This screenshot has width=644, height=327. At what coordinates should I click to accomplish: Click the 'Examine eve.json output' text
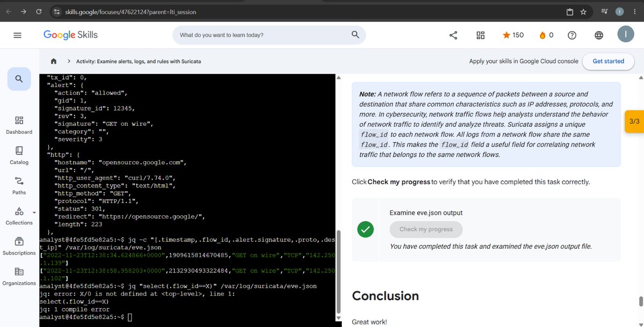426,213
